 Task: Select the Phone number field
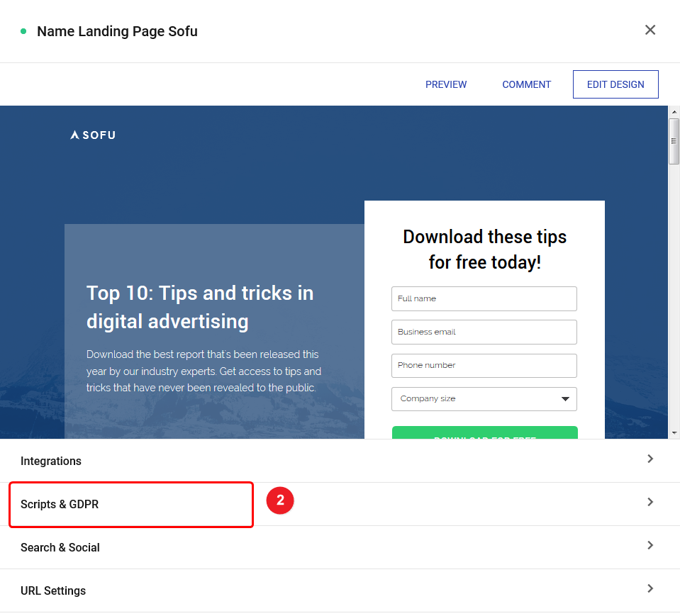(484, 365)
